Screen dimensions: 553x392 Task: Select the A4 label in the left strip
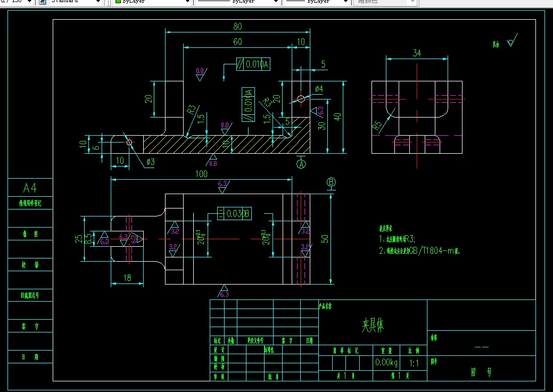coord(29,188)
